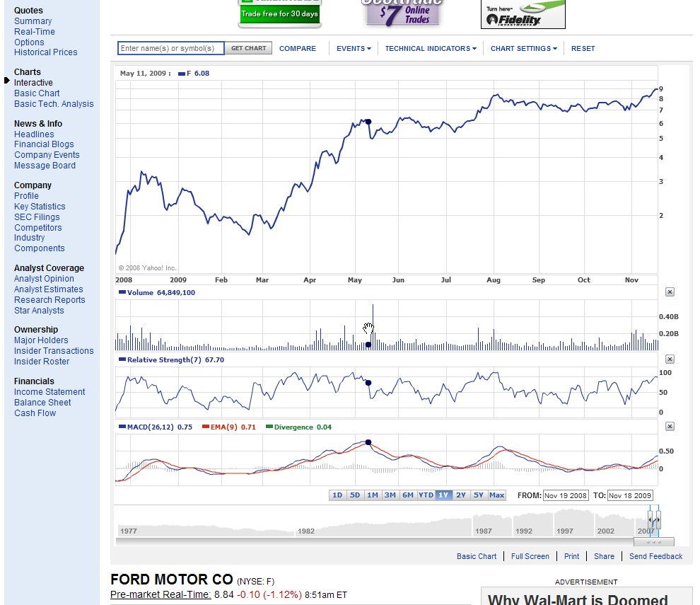Click Compare in the chart toolbar

click(298, 49)
